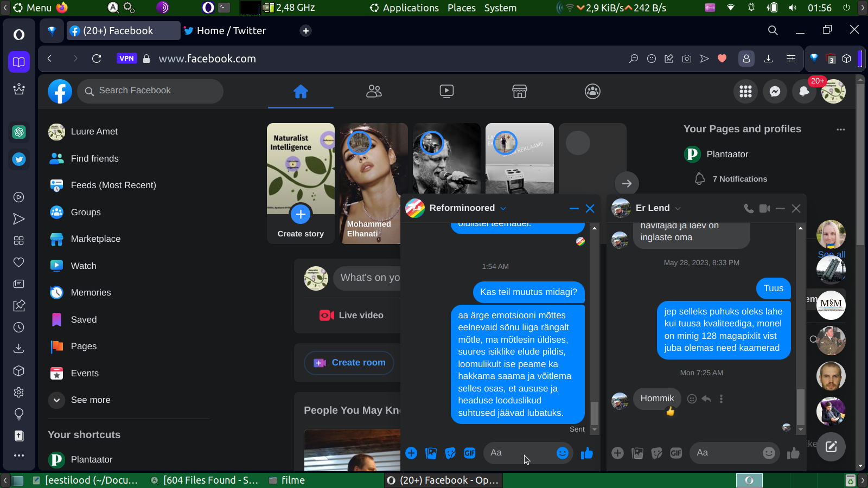
Task: Open Facebook Home feed tab
Action: [x=301, y=92]
